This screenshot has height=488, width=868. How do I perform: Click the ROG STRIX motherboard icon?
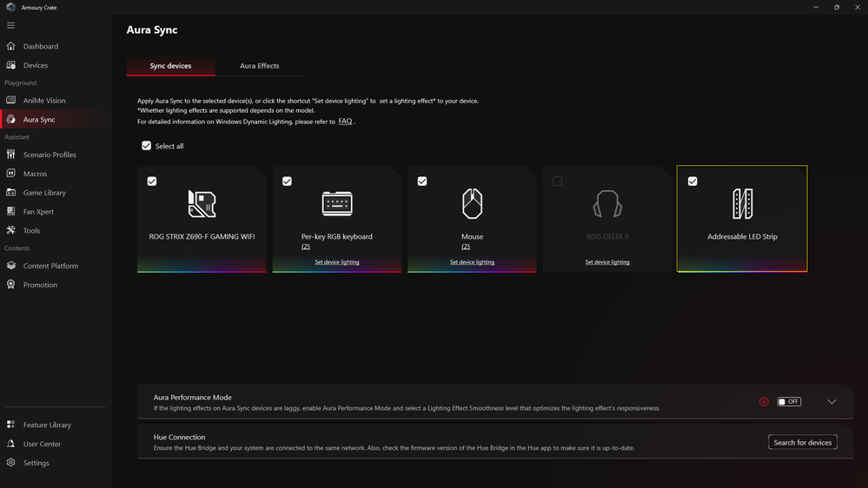point(202,203)
